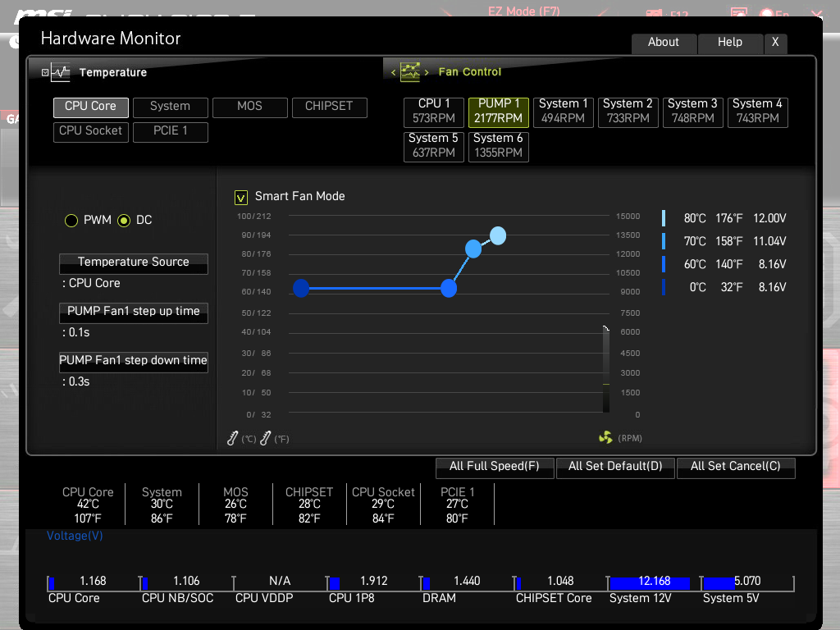The height and width of the screenshot is (630, 840).
Task: Click the right chevron before Fan Control
Action: click(427, 72)
